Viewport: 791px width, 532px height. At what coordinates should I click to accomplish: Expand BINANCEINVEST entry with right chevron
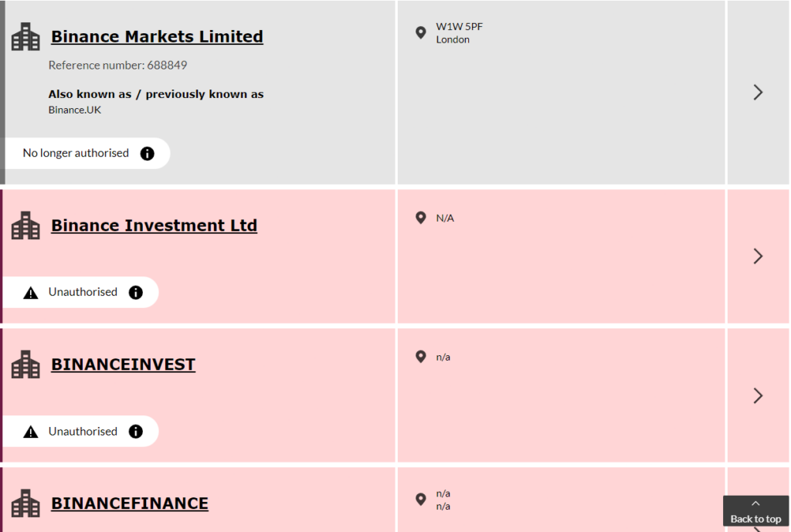point(758,396)
